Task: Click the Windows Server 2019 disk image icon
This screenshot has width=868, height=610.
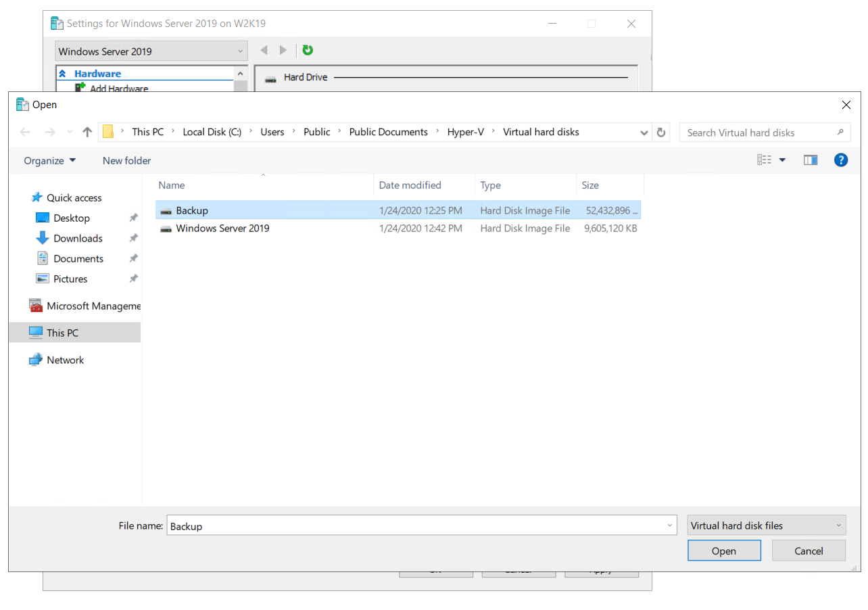Action: tap(166, 229)
